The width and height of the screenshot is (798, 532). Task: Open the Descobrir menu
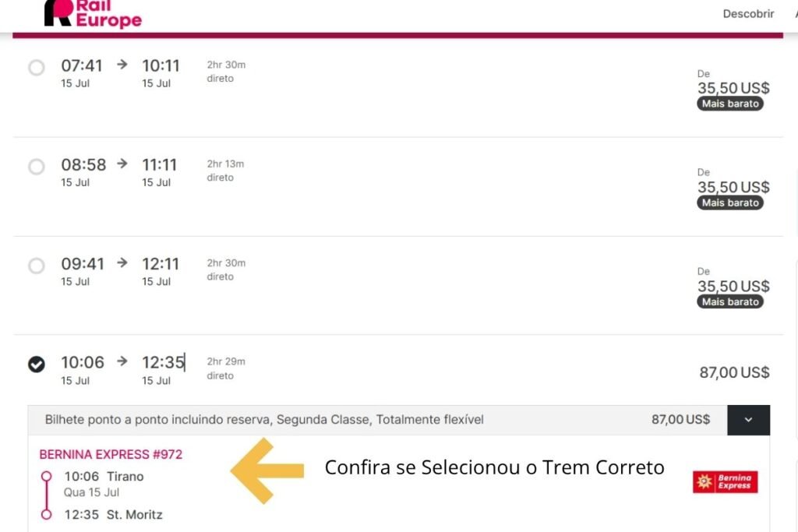[x=747, y=13]
